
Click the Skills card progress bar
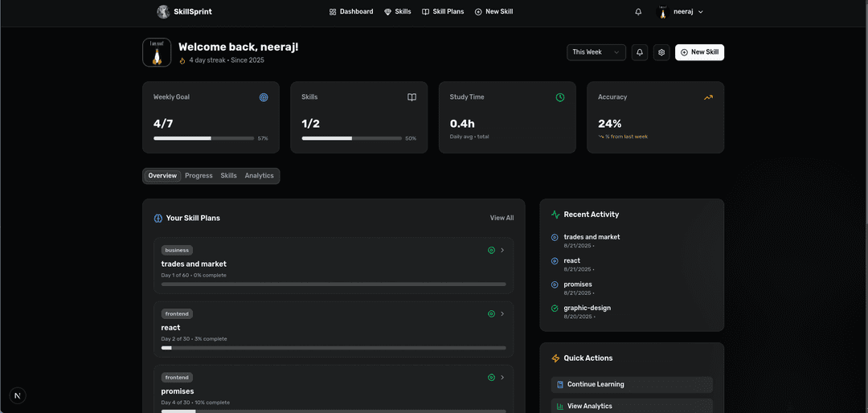point(352,138)
